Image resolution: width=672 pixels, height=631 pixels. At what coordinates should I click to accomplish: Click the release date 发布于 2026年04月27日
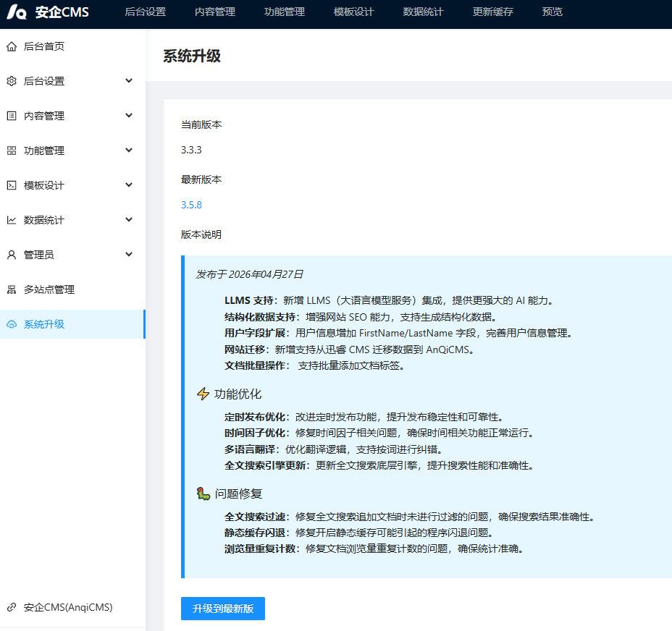pos(249,274)
